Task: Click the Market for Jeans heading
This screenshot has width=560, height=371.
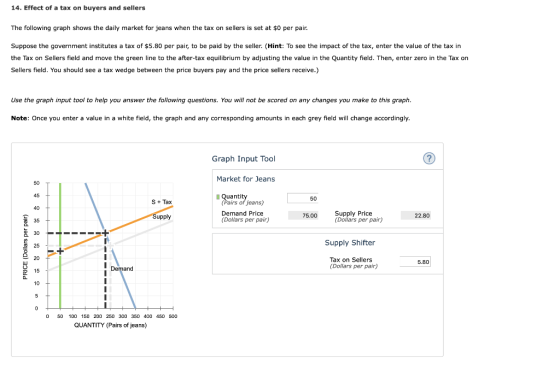Action: coord(246,179)
